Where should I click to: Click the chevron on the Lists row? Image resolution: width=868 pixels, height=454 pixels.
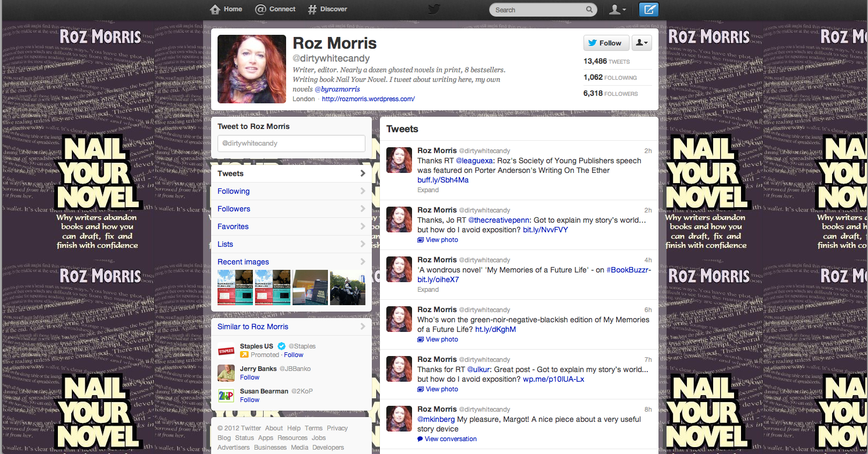pyautogui.click(x=363, y=244)
